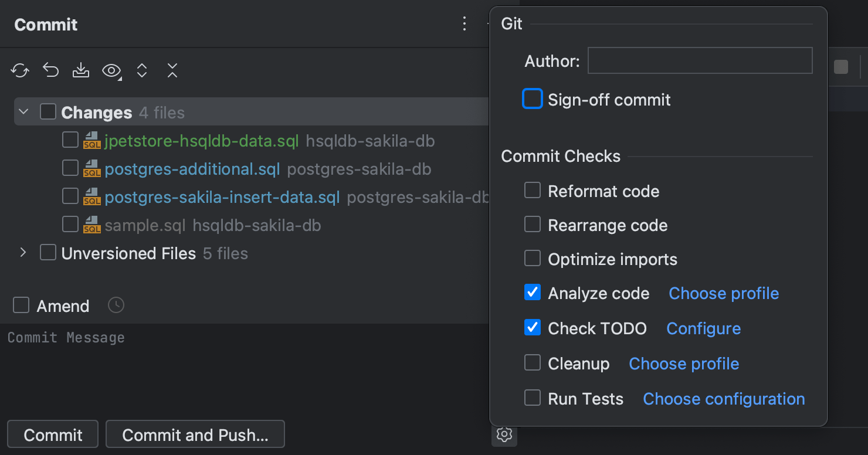Open the eye view options icon
Viewport: 868px width, 455px height.
pyautogui.click(x=111, y=71)
